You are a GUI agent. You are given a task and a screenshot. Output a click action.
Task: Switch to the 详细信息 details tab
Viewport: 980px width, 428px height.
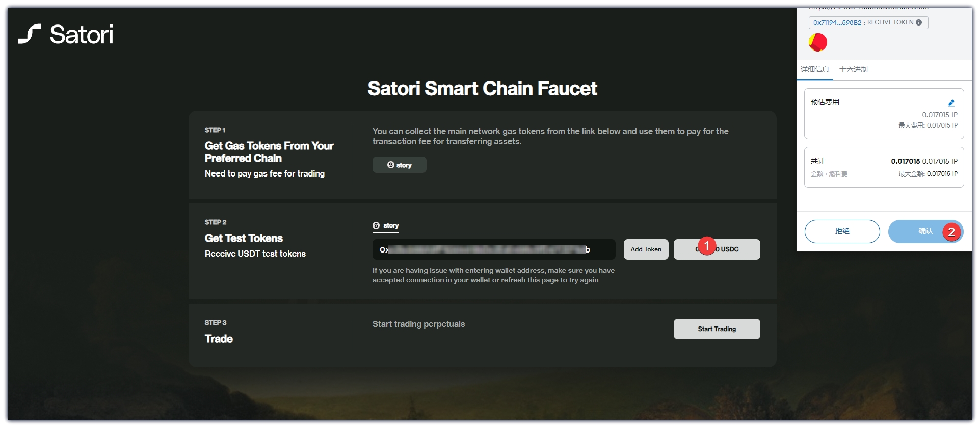coord(814,69)
